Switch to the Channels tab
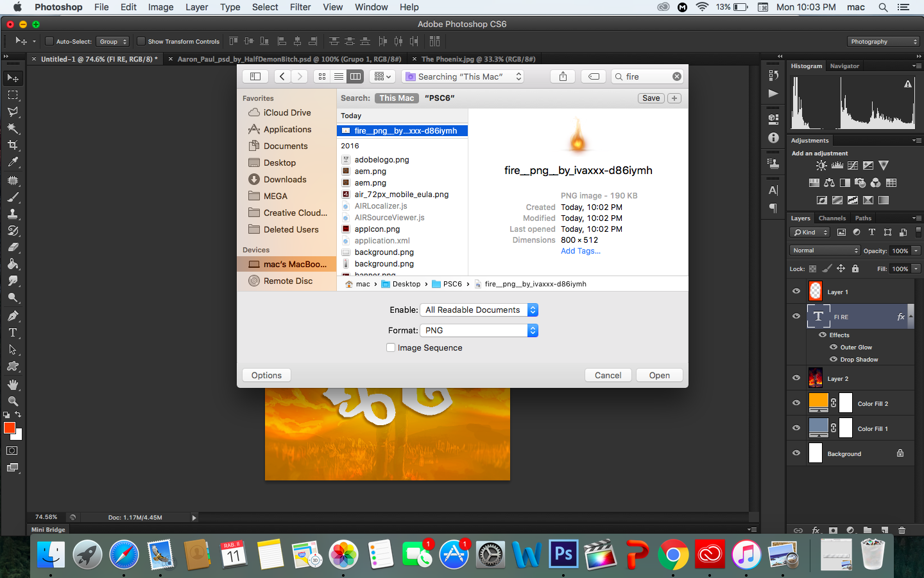Image resolution: width=924 pixels, height=578 pixels. click(832, 218)
